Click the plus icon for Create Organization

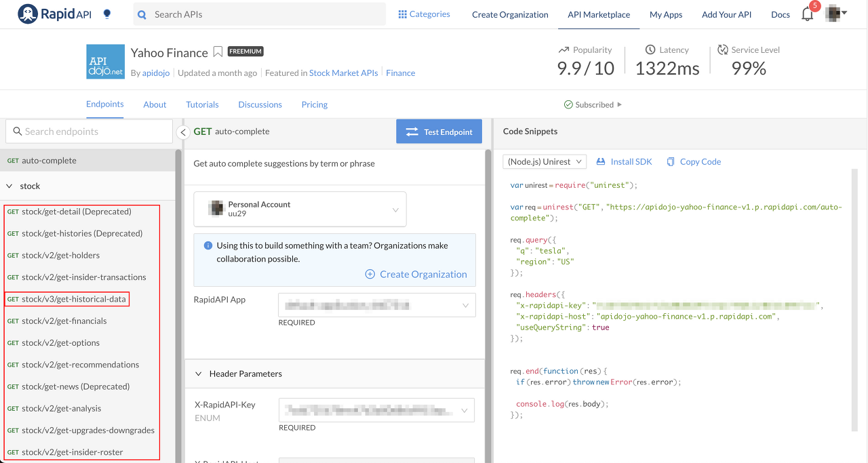[x=370, y=275]
